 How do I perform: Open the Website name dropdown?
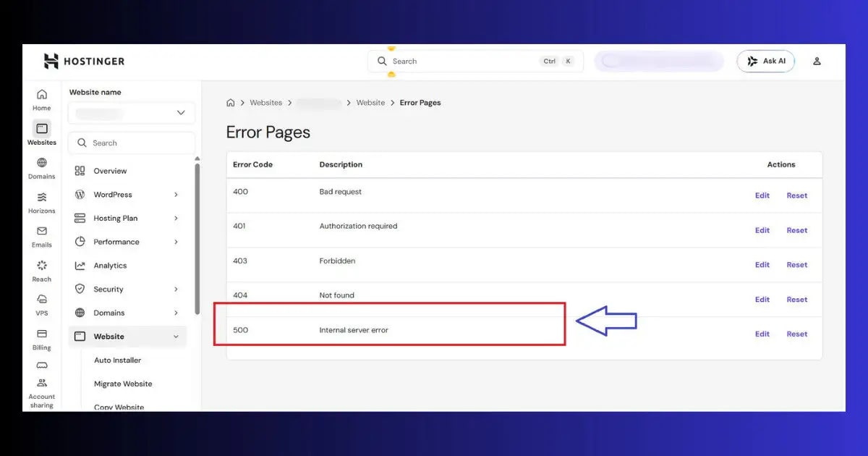coord(131,113)
